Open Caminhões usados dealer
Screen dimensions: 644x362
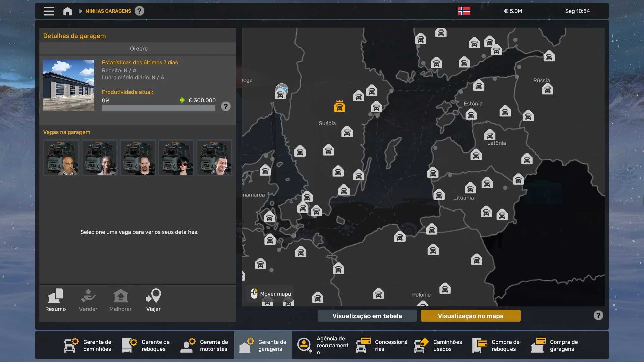[x=438, y=345]
